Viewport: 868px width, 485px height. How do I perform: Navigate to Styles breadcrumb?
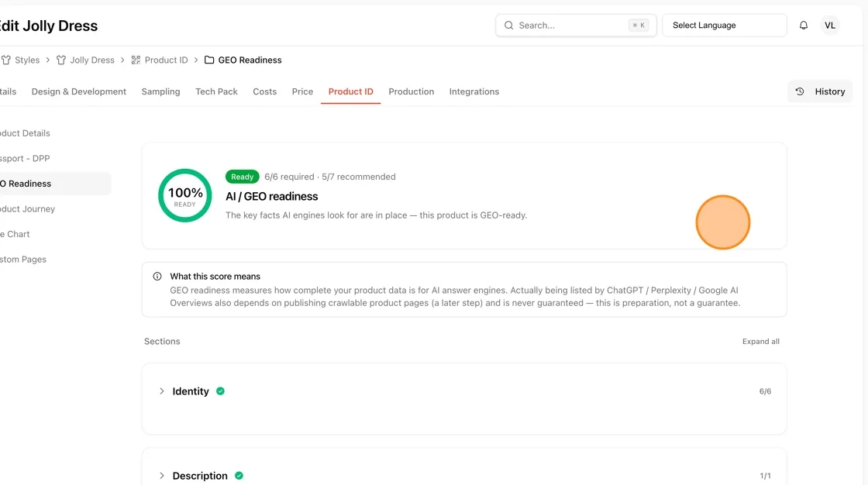pyautogui.click(x=27, y=60)
